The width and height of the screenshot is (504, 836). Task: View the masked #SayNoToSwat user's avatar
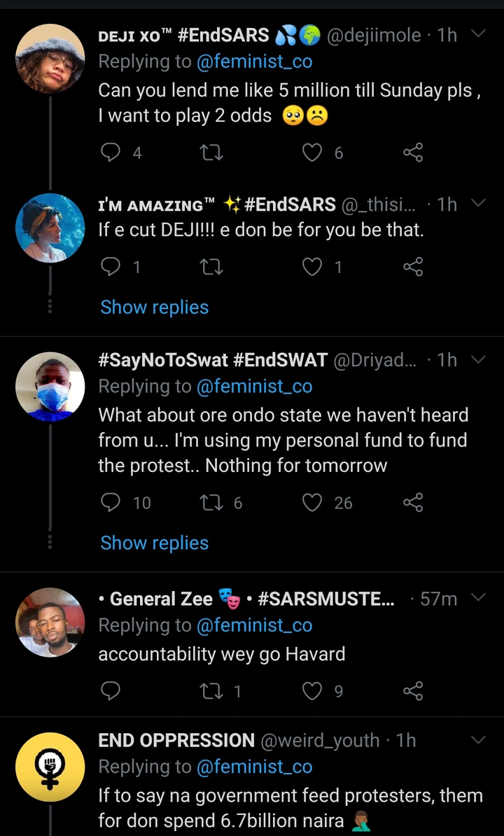(50, 386)
